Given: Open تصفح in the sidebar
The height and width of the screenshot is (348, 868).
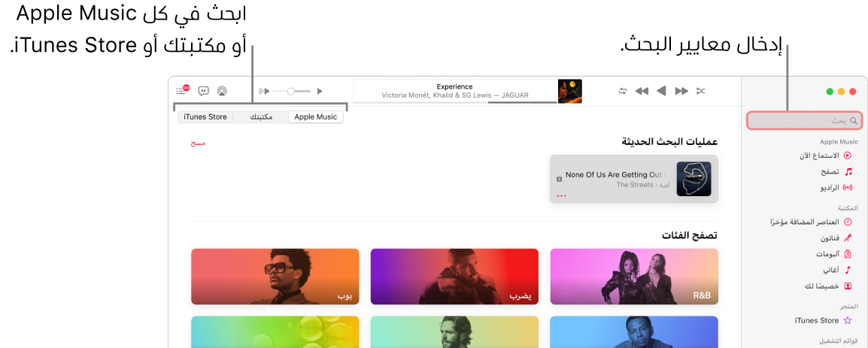Looking at the screenshot, I should coord(837,172).
